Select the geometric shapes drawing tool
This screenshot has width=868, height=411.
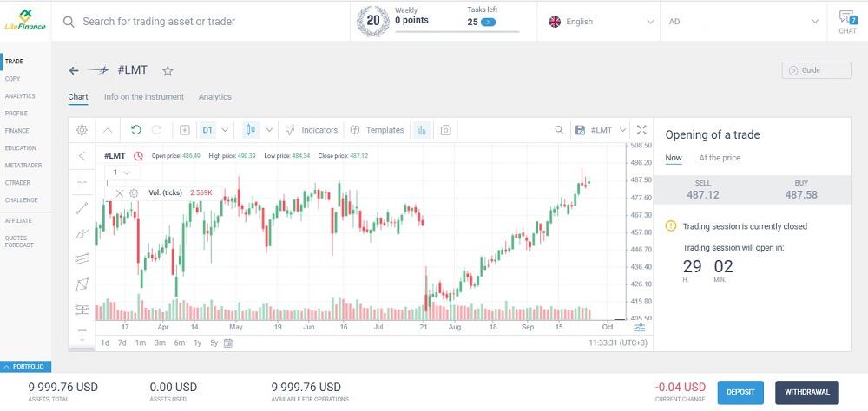(x=82, y=284)
